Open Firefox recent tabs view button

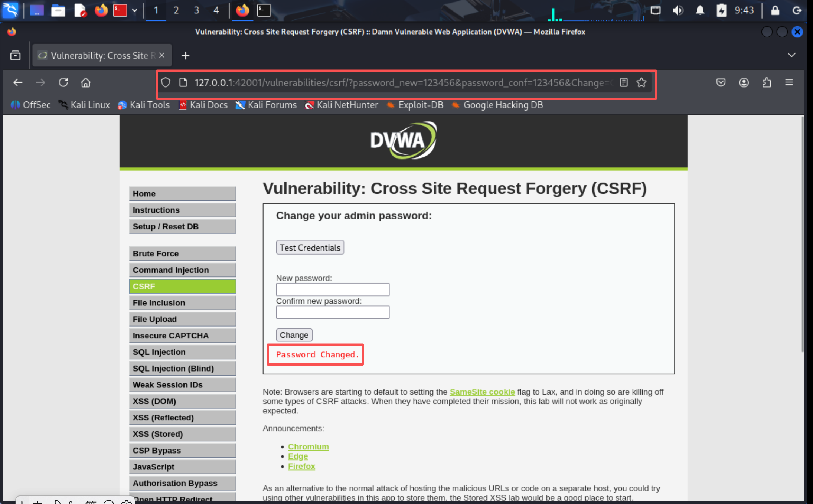[15, 55]
